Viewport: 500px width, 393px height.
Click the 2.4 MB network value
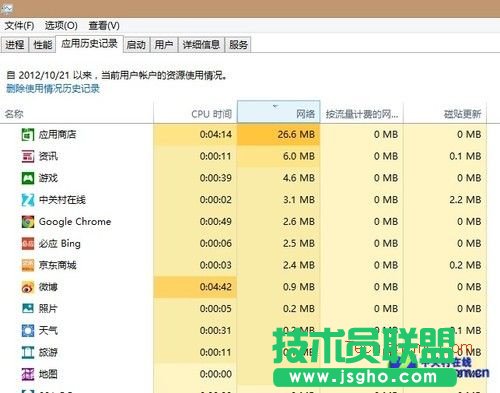pos(299,265)
